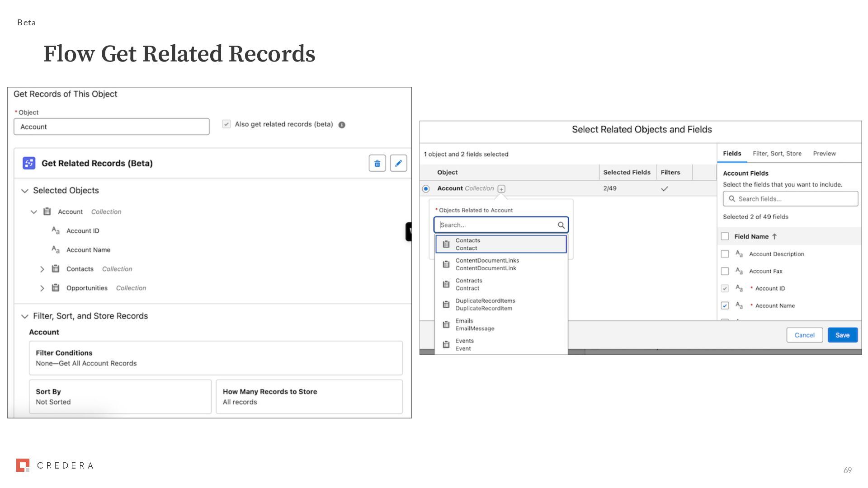Click the plus icon next to Account Collection

[x=501, y=189]
